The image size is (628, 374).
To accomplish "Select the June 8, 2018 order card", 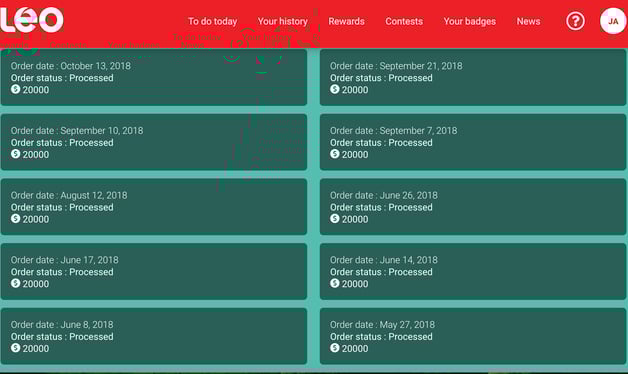I will click(154, 336).
